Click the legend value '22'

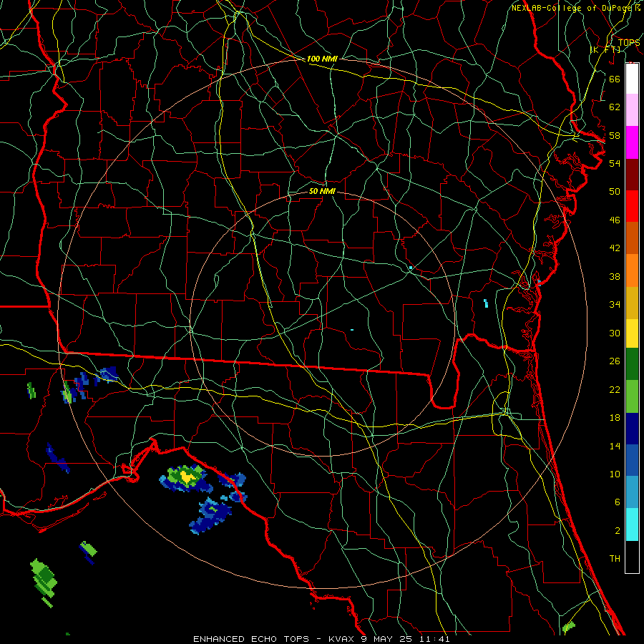pyautogui.click(x=615, y=389)
